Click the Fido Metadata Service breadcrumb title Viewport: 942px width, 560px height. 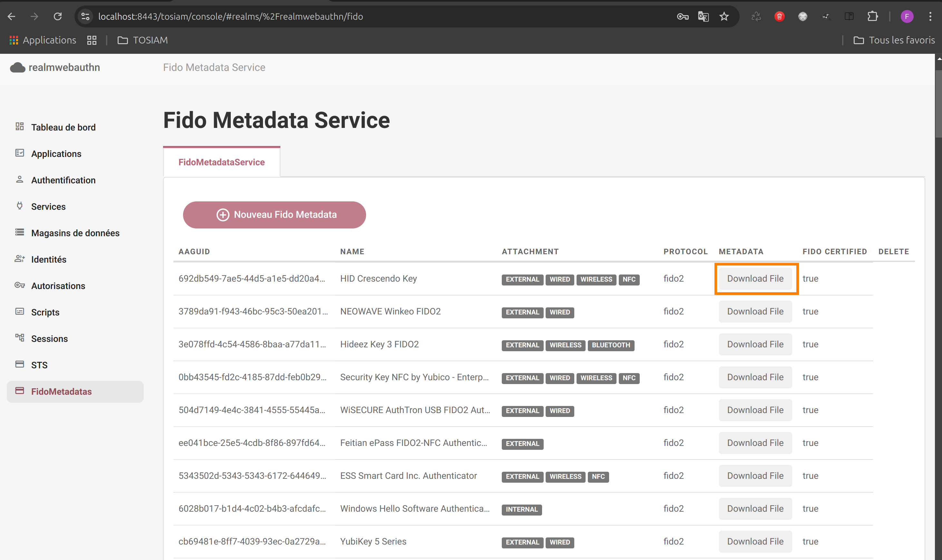(214, 67)
